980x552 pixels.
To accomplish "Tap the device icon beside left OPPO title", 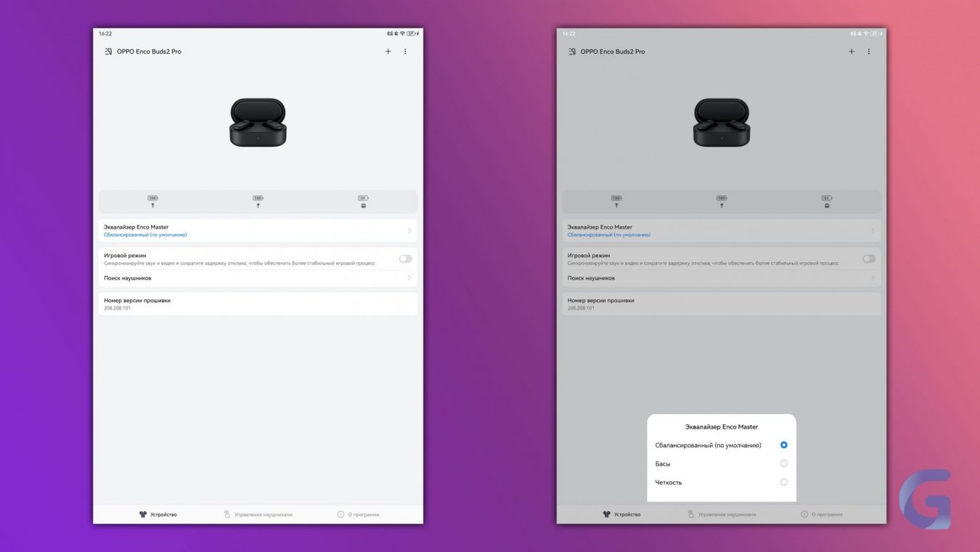I will (108, 52).
